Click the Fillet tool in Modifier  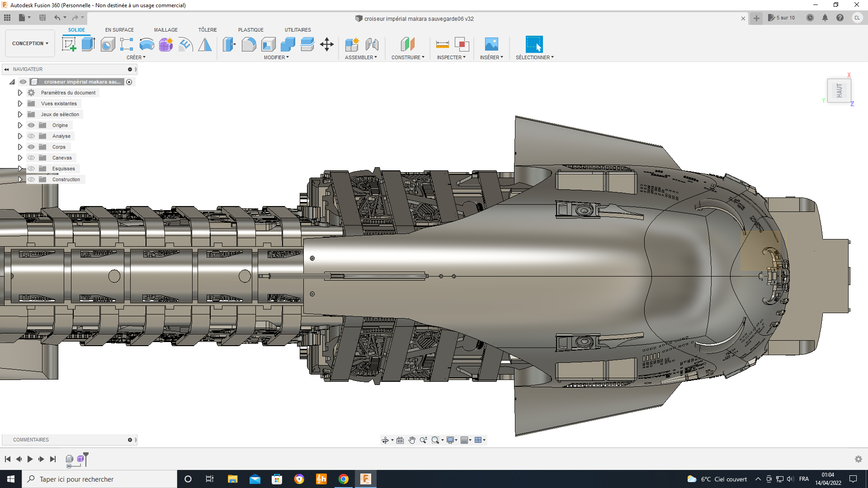click(249, 44)
